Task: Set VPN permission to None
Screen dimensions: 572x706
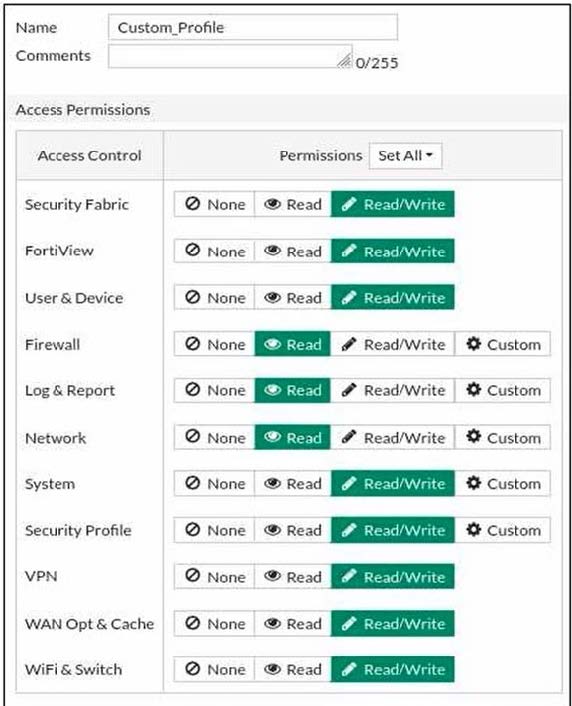Action: 214,576
